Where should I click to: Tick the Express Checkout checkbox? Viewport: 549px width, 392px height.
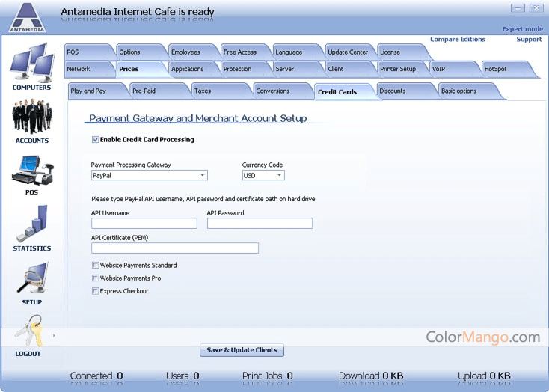[96, 291]
